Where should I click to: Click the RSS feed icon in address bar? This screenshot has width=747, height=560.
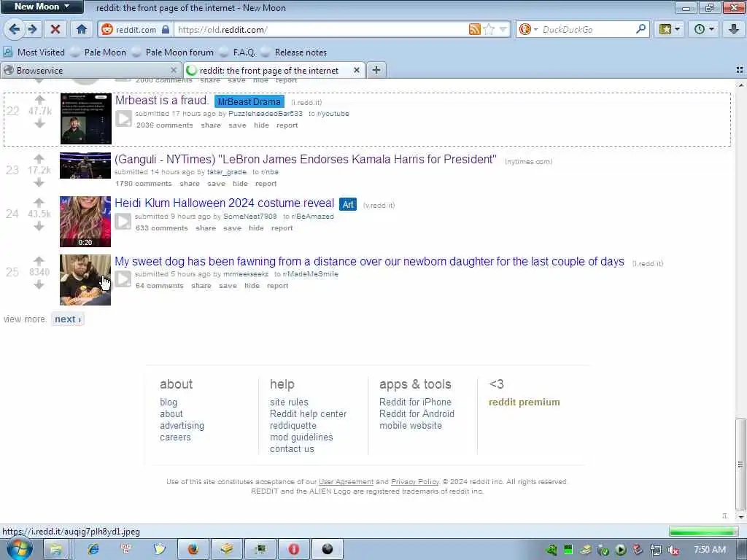pos(474,29)
